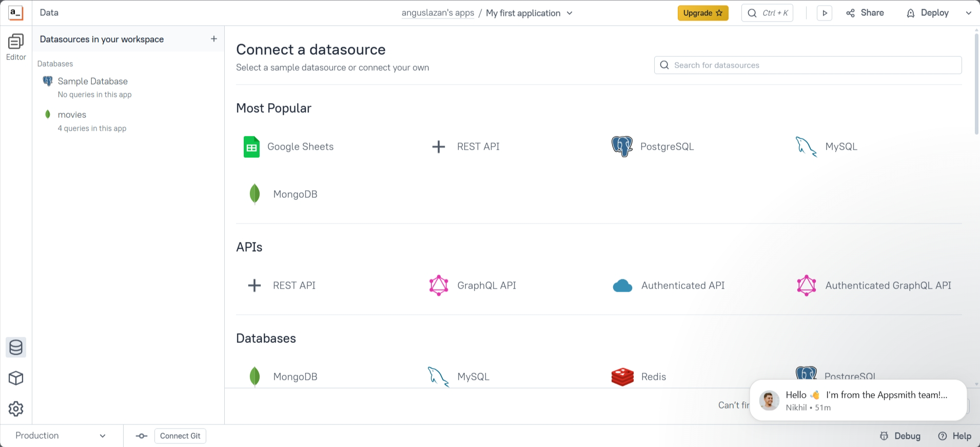
Task: Open the Libraries cube icon
Action: (16, 378)
